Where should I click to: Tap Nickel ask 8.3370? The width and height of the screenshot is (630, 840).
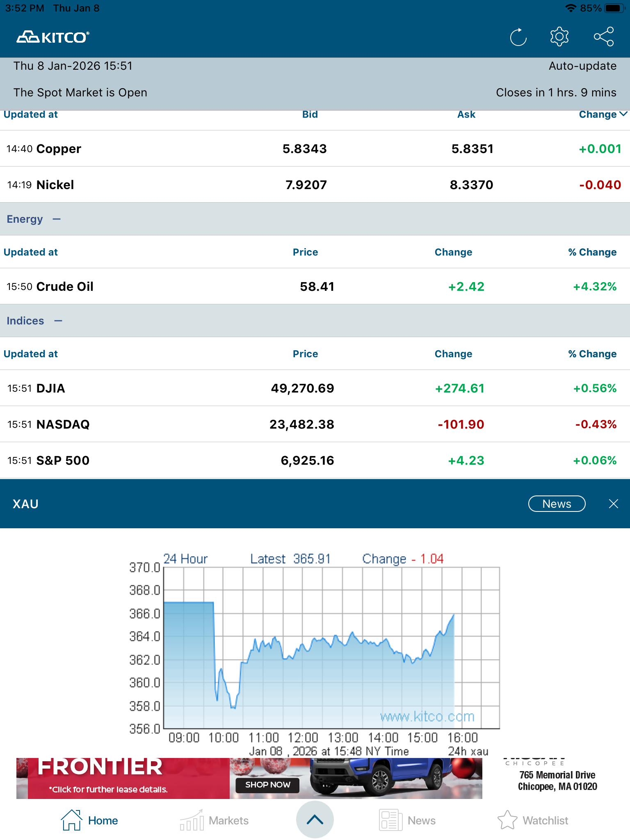point(472,185)
